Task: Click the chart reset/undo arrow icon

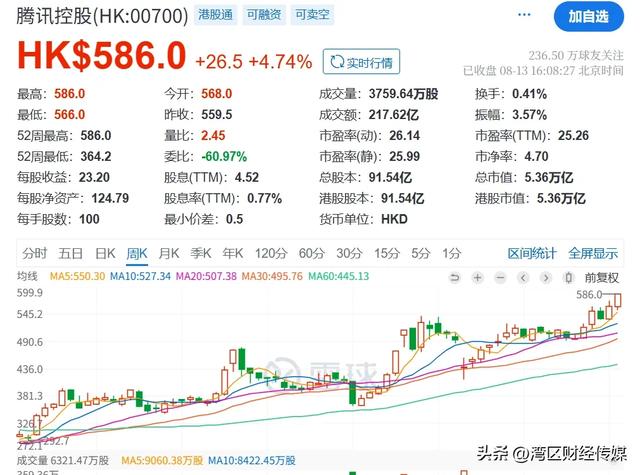Action: tap(454, 278)
